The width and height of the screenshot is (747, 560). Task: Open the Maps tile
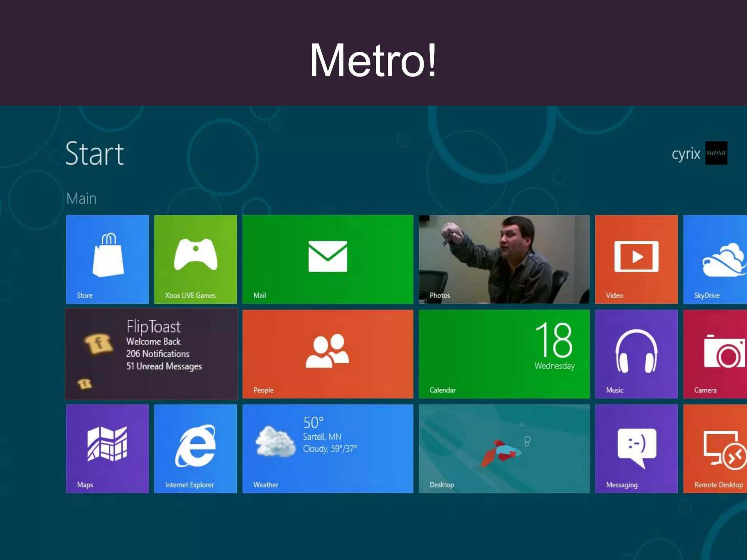click(x=107, y=448)
